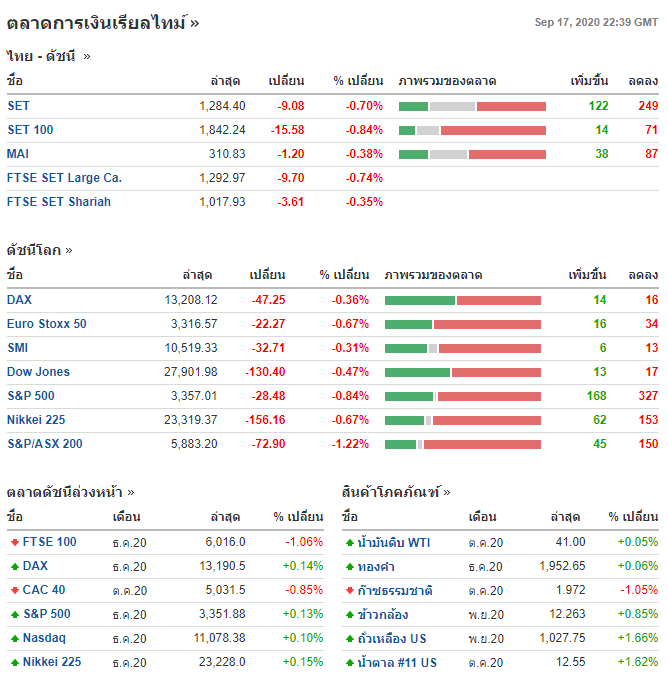This screenshot has width=668, height=690.
Task: Click the FTSE SET Shariah row name
Action: pos(59,202)
